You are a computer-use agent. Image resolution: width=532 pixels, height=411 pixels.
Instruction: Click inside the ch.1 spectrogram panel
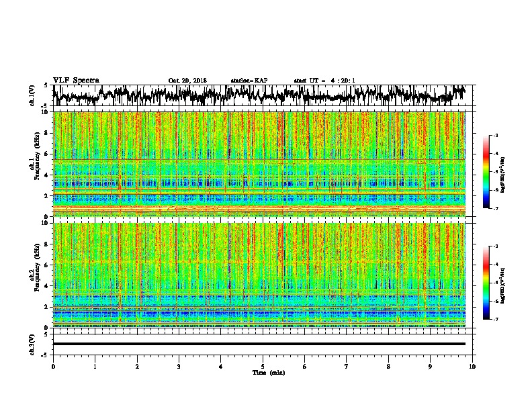click(x=259, y=164)
